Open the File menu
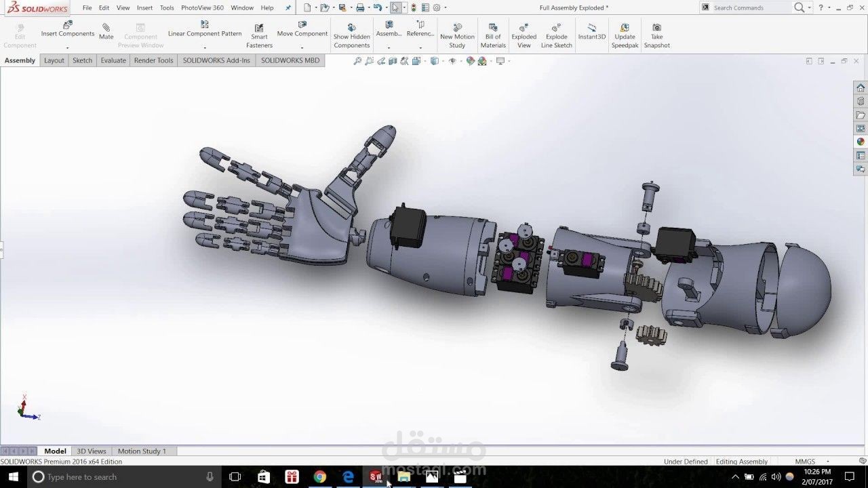The width and height of the screenshot is (868, 488). pyautogui.click(x=87, y=7)
